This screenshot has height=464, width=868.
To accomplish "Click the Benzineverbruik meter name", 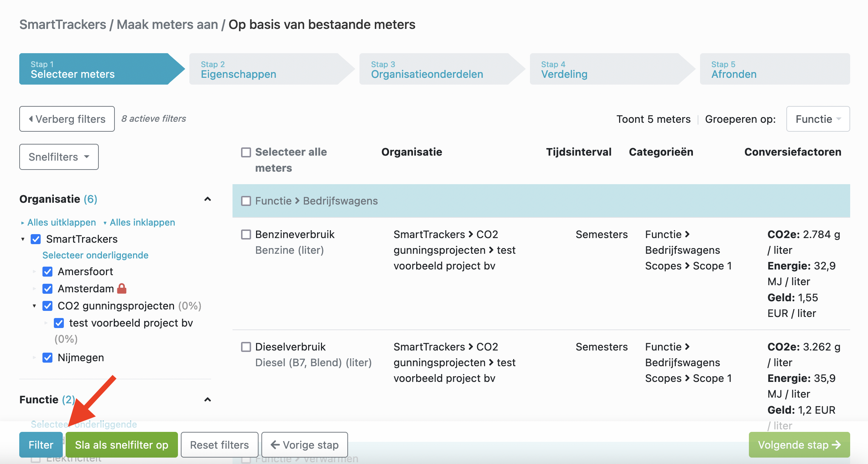I will pyautogui.click(x=295, y=234).
